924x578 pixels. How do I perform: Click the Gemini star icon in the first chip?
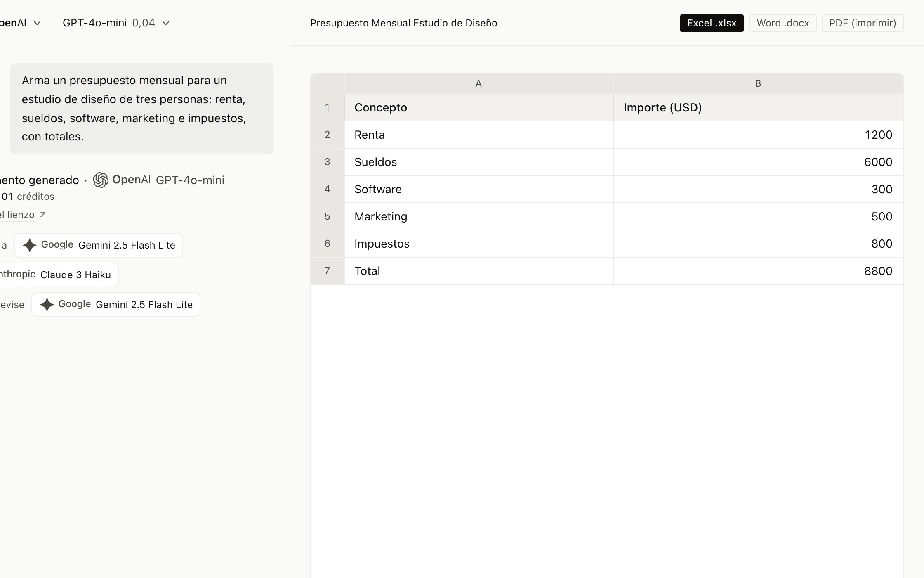(x=29, y=245)
